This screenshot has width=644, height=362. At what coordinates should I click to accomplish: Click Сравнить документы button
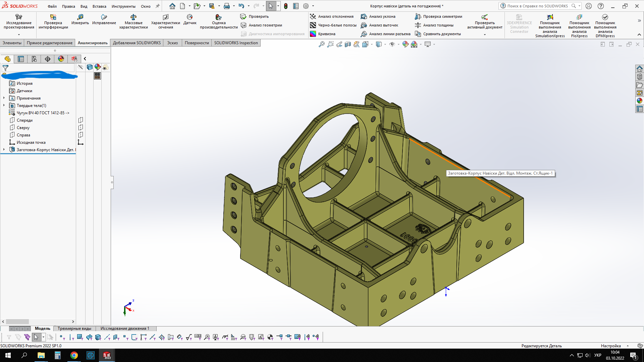pyautogui.click(x=438, y=34)
